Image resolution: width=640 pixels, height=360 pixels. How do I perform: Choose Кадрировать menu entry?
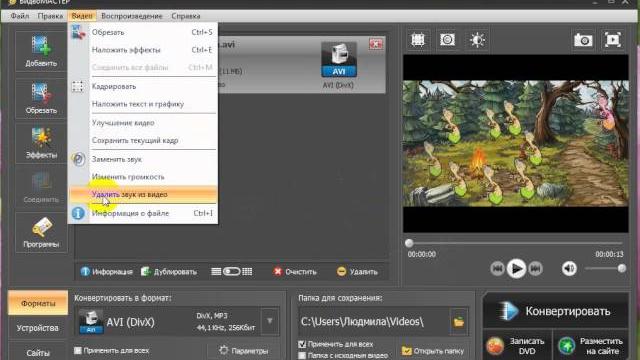pyautogui.click(x=143, y=87)
